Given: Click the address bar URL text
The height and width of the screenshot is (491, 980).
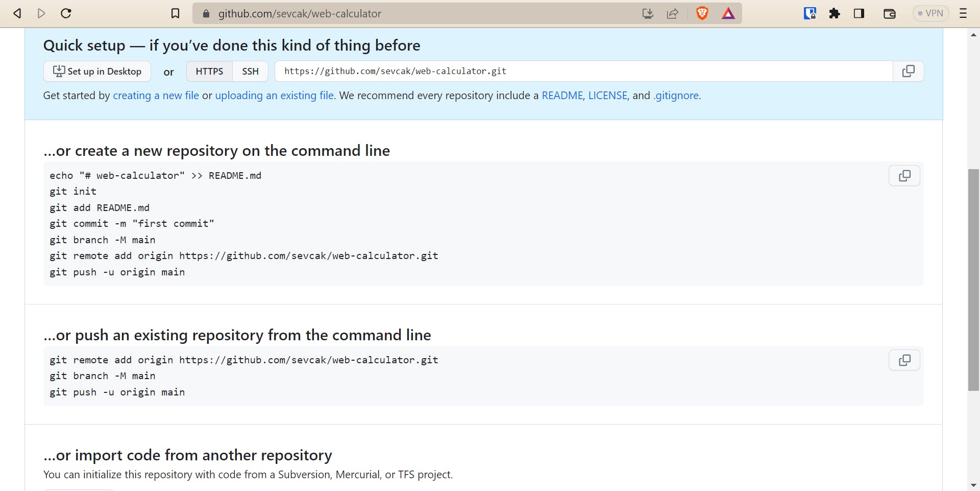Looking at the screenshot, I should (300, 14).
